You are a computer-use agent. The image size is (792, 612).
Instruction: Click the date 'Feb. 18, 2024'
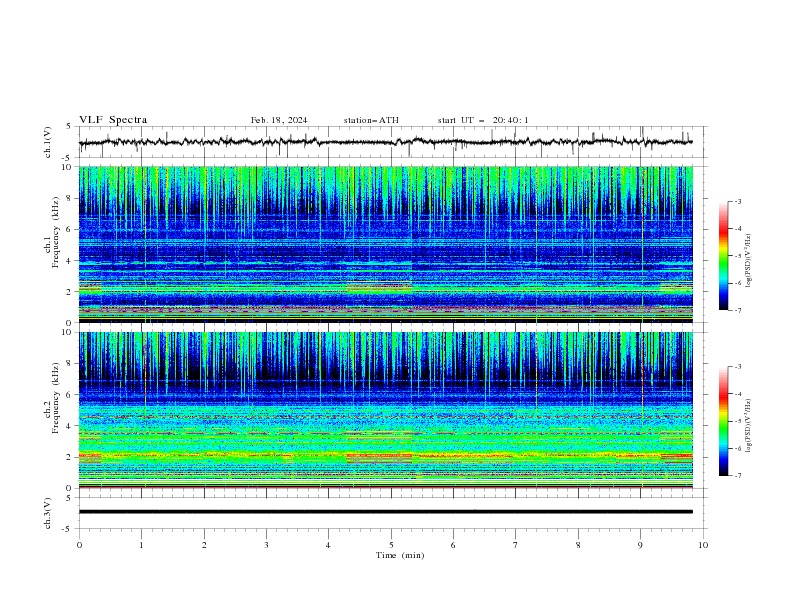coord(279,120)
